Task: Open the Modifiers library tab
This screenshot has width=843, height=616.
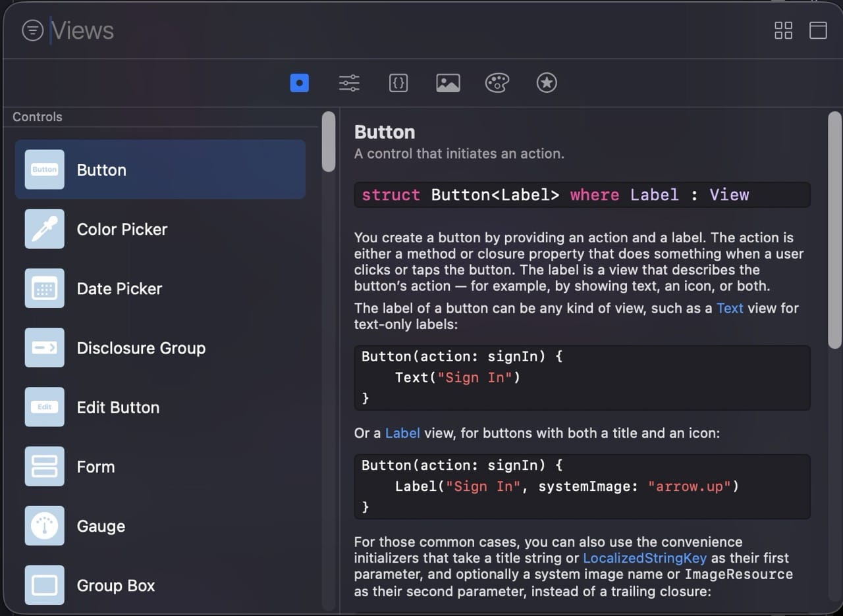Action: (x=349, y=83)
